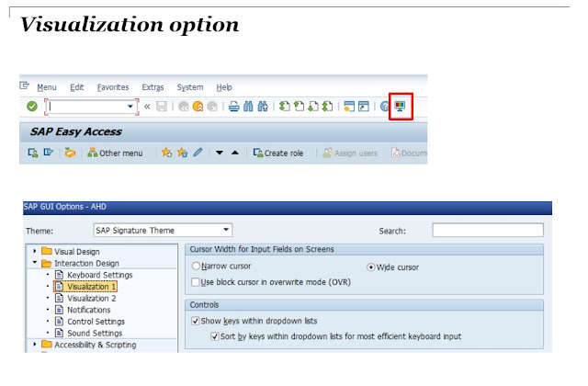Click the Change Favorites pencil icon
The width and height of the screenshot is (588, 386).
click(198, 153)
